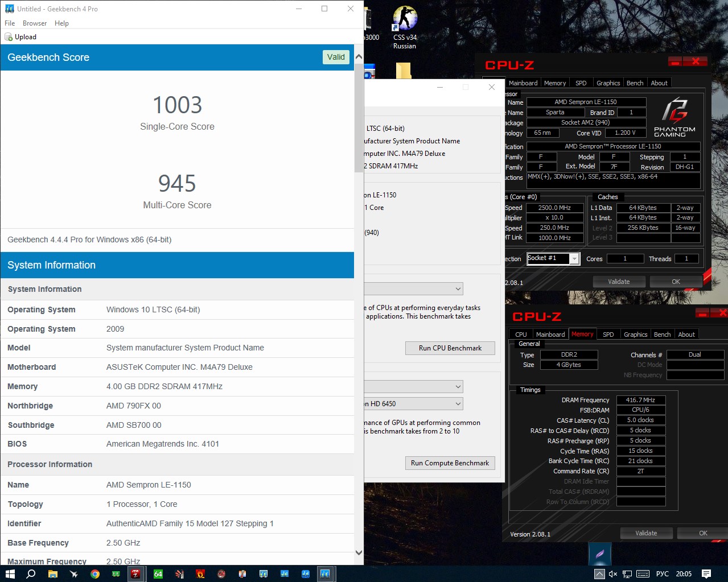The image size is (728, 582).
Task: Switch to the red CPU-Z taskbar icon
Action: [135, 573]
